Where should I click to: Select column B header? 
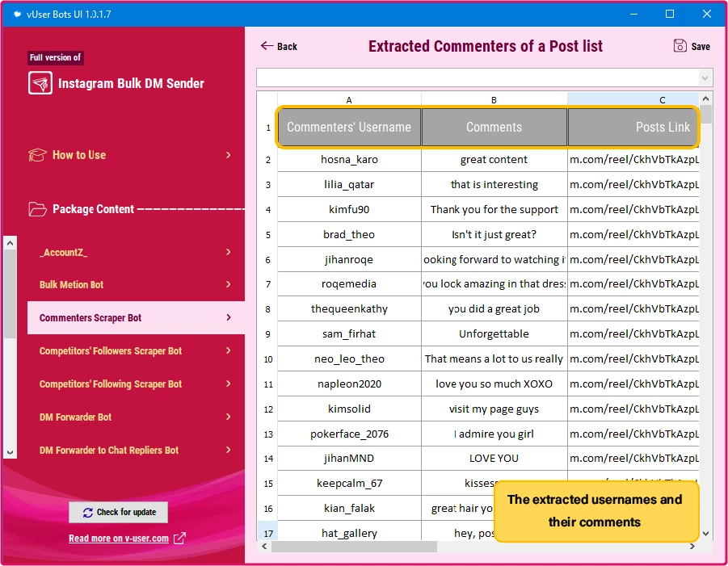click(494, 100)
